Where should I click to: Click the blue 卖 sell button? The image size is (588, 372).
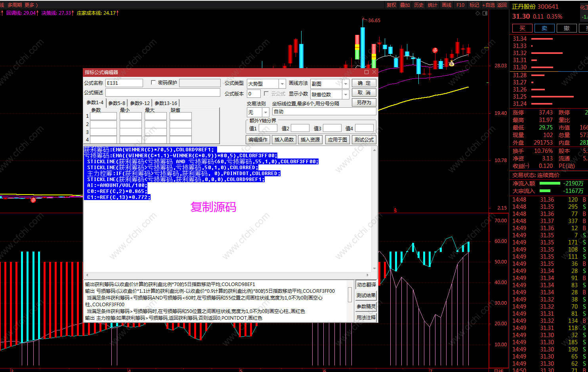(x=544, y=28)
